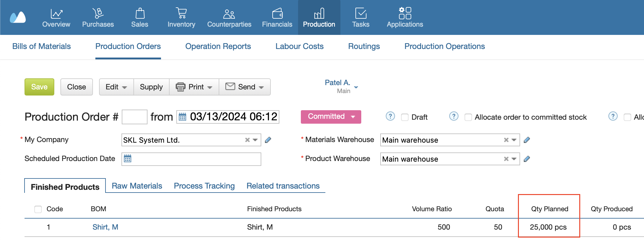This screenshot has width=644, height=240.
Task: Open the Shirt, M BOM link
Action: (105, 227)
